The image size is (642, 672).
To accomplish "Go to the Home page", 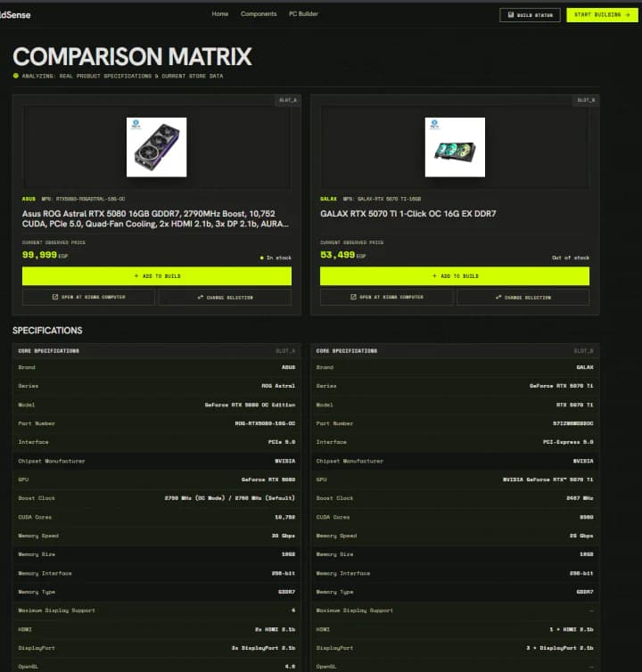I will [220, 14].
